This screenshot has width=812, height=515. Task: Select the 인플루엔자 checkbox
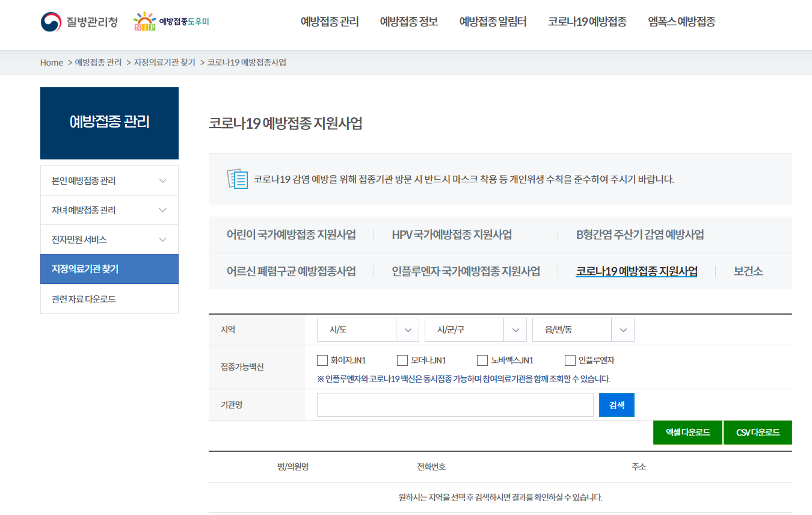click(x=569, y=360)
